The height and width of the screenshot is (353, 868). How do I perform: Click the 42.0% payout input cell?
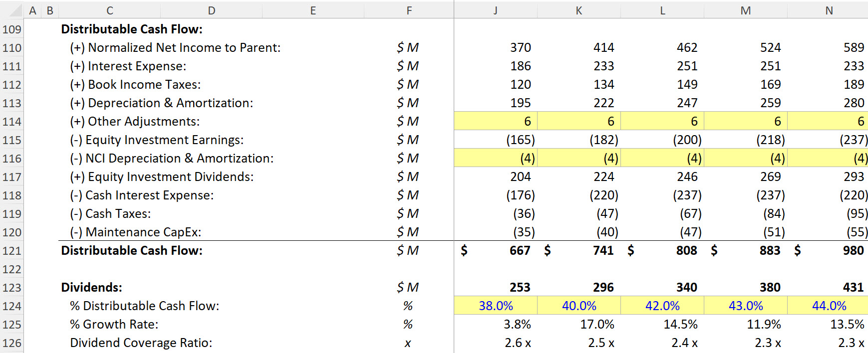(x=662, y=306)
